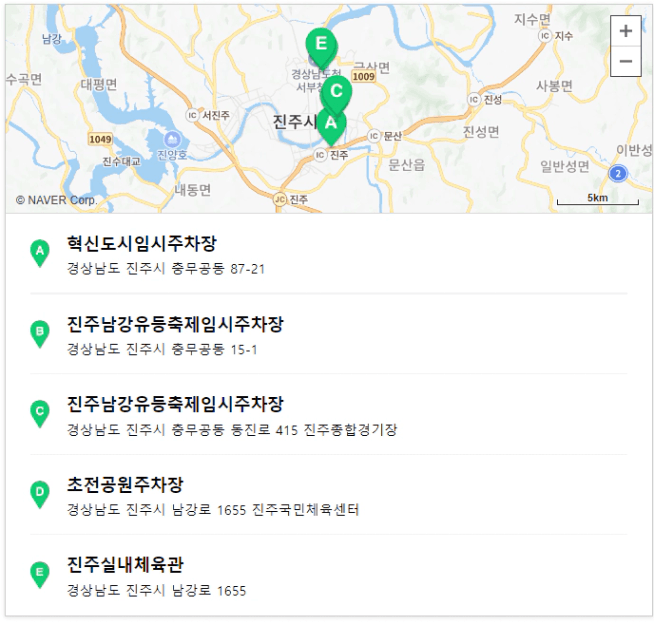This screenshot has height=625, width=654.
Task: Click map pin C
Action: [x=337, y=93]
